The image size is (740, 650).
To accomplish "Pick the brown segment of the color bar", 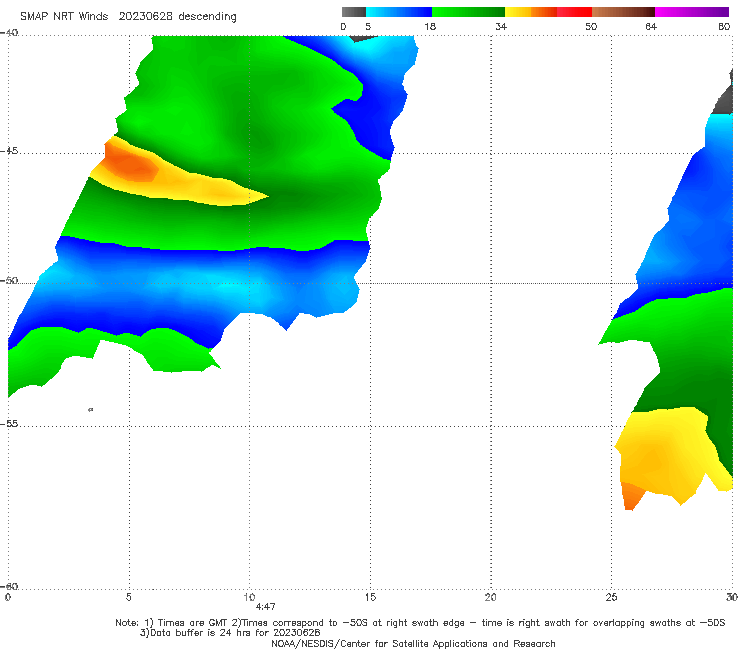I will [623, 12].
